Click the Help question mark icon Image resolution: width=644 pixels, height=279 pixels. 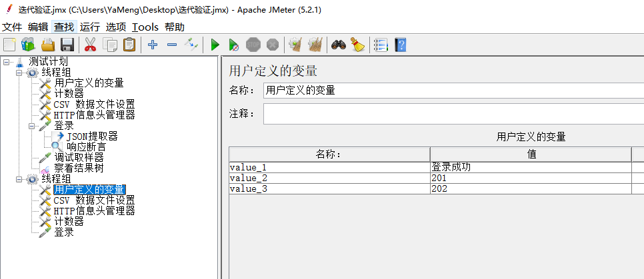400,45
